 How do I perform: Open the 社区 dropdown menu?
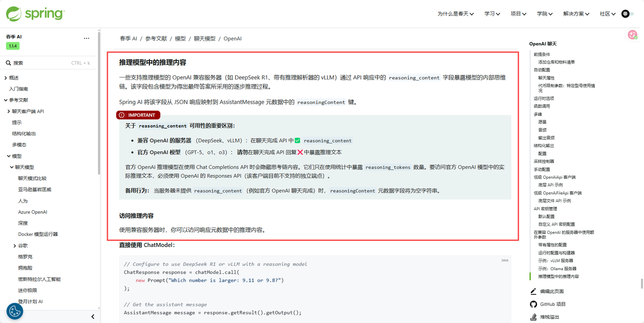(607, 14)
